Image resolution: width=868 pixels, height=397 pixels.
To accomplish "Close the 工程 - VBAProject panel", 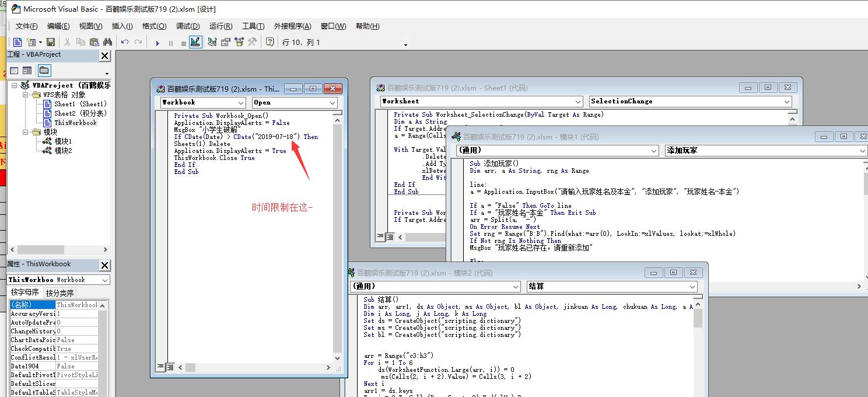I will pos(104,56).
